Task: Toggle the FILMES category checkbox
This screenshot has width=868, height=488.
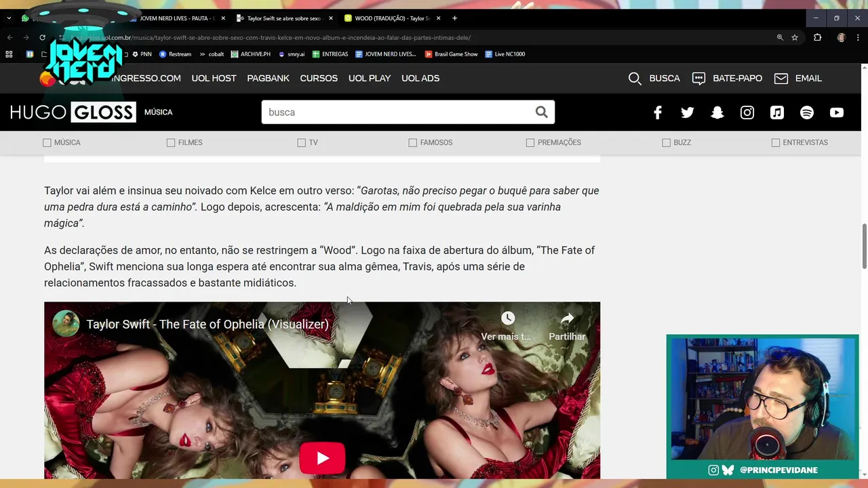Action: [x=171, y=142]
